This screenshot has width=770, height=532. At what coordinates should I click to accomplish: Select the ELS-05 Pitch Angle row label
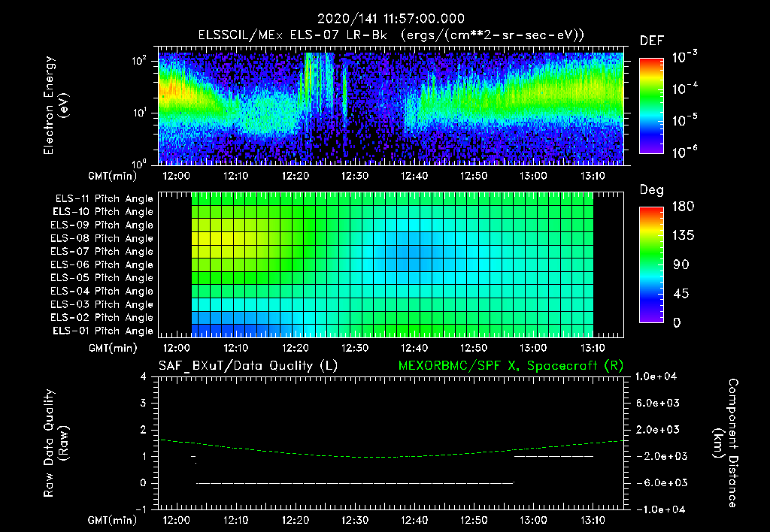[102, 278]
